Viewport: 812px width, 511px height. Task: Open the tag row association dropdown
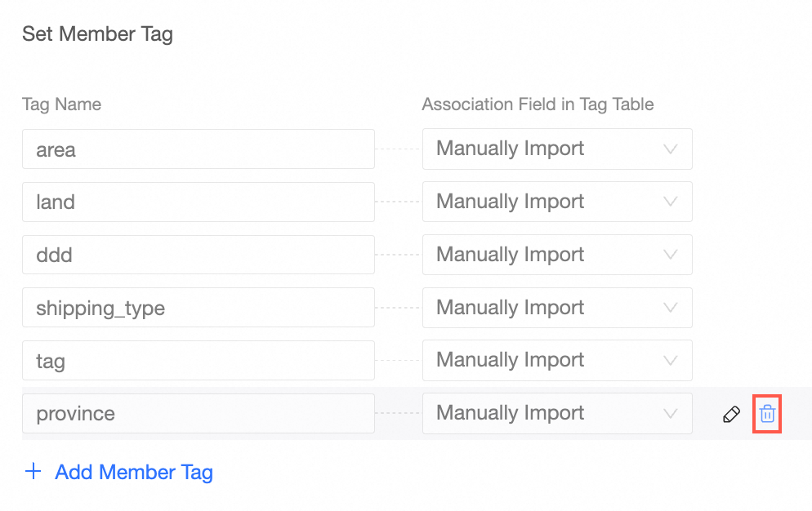tap(556, 360)
